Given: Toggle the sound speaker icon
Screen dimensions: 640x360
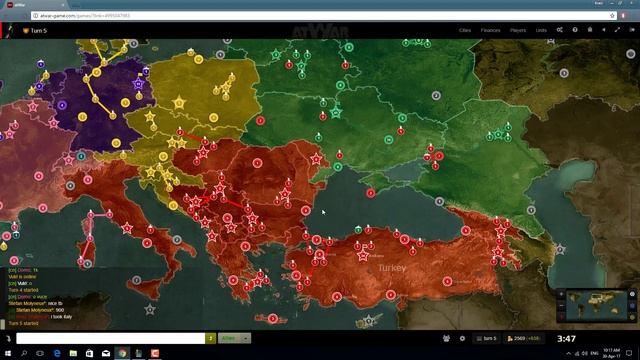Looking at the screenshot, I should (x=604, y=30).
